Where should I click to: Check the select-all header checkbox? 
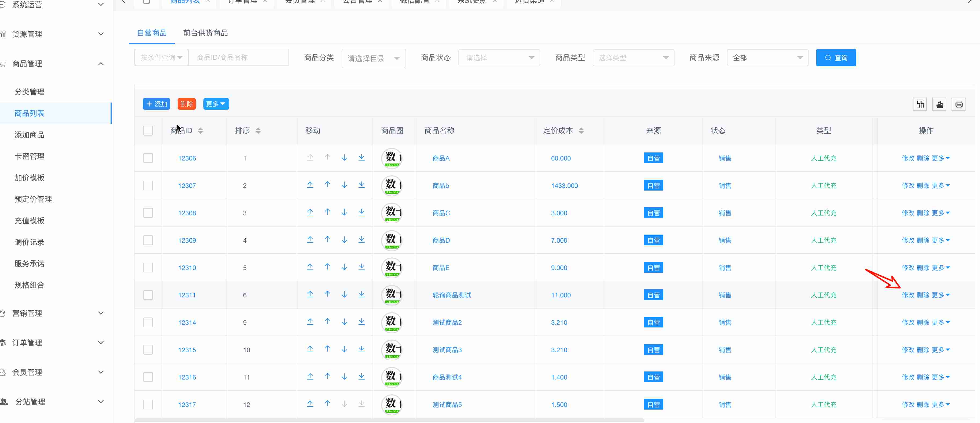point(148,130)
